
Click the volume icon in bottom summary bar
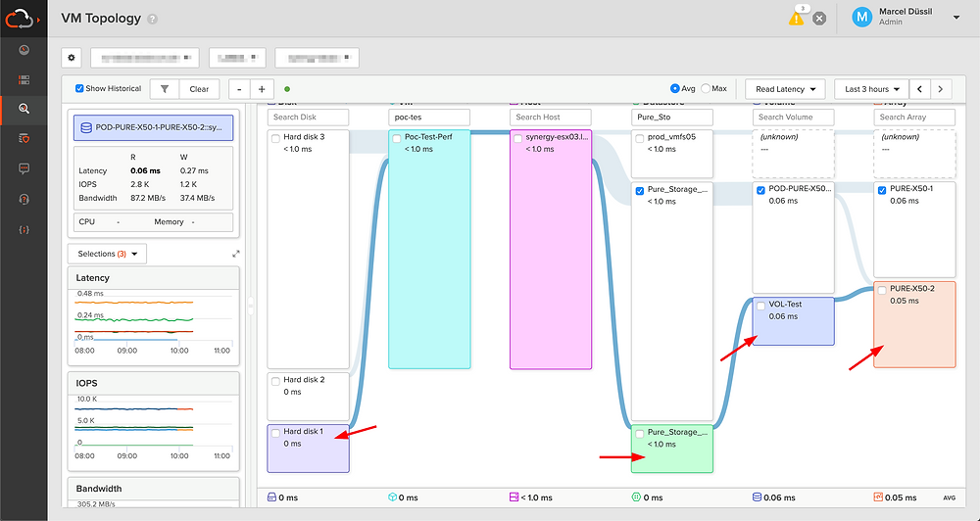757,497
